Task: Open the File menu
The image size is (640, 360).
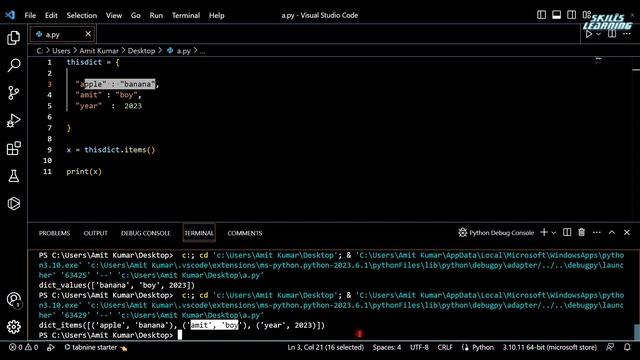Action: pyautogui.click(x=30, y=16)
